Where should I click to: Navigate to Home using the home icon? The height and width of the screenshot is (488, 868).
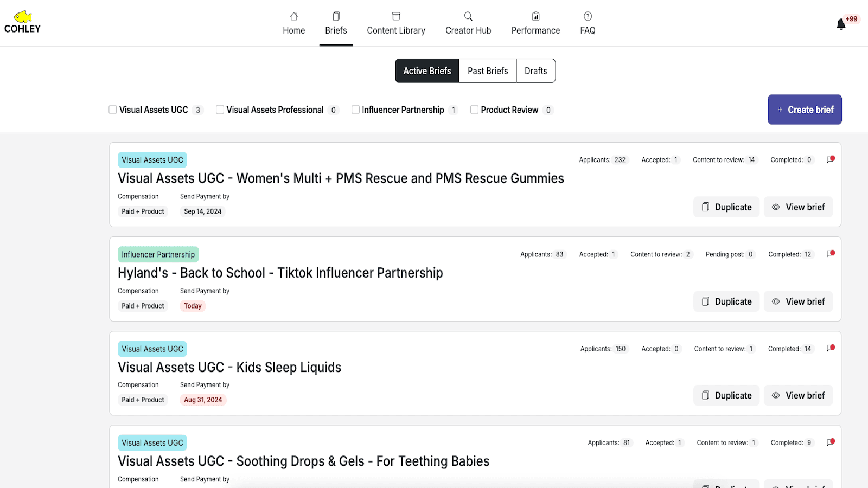(293, 16)
